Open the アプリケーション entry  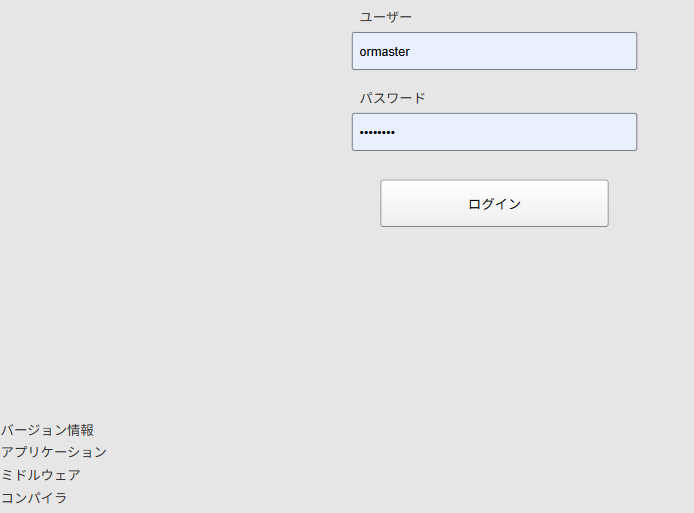pos(54,452)
